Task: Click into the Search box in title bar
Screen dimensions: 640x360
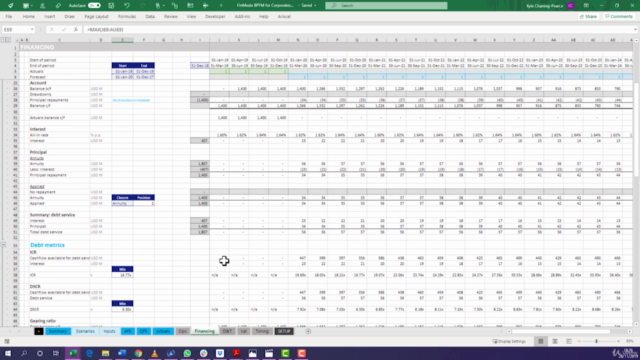Action: point(386,6)
